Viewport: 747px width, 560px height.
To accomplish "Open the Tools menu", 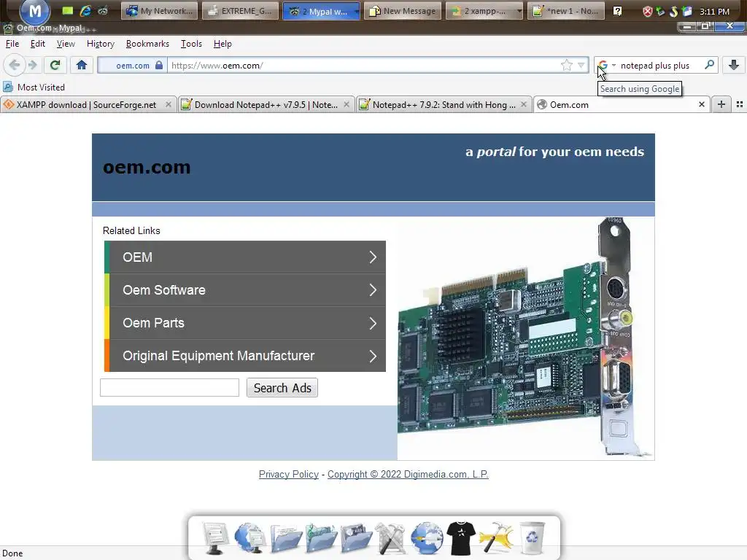I will (192, 44).
